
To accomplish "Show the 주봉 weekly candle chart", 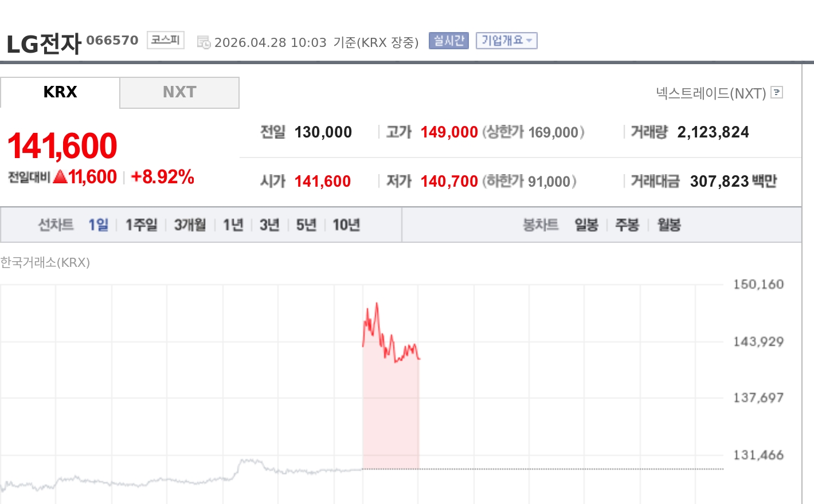I will 627,225.
